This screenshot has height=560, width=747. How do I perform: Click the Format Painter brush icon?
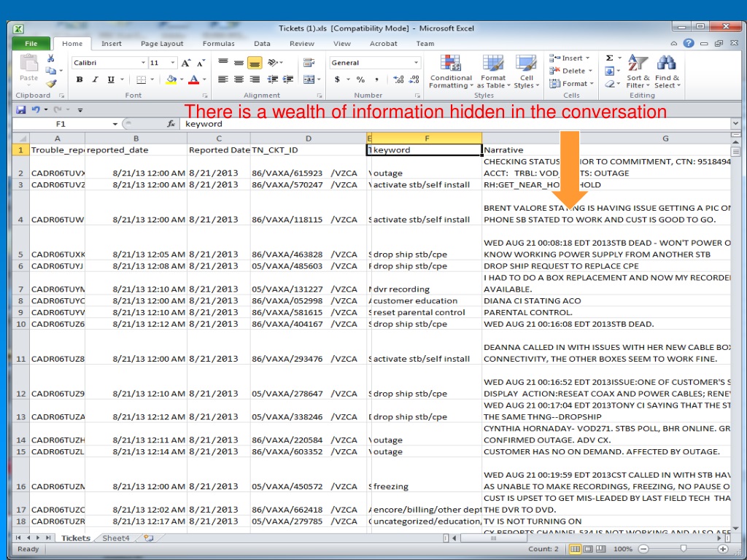(51, 83)
